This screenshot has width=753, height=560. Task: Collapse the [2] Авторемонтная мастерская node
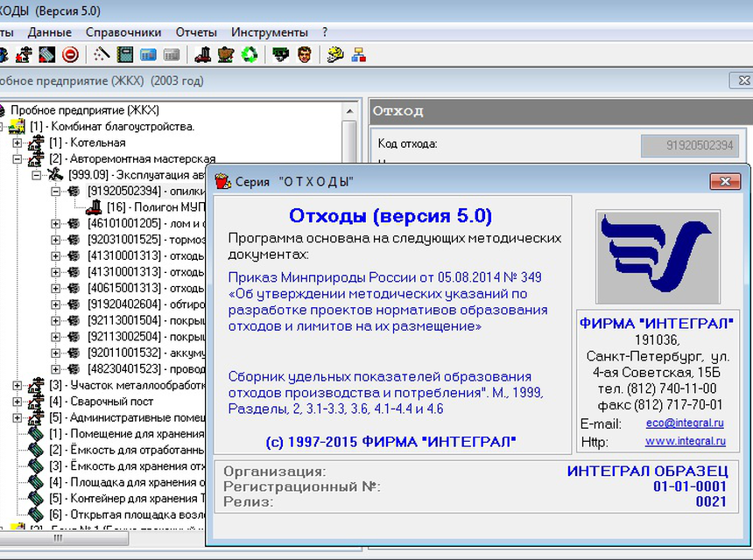point(18,159)
